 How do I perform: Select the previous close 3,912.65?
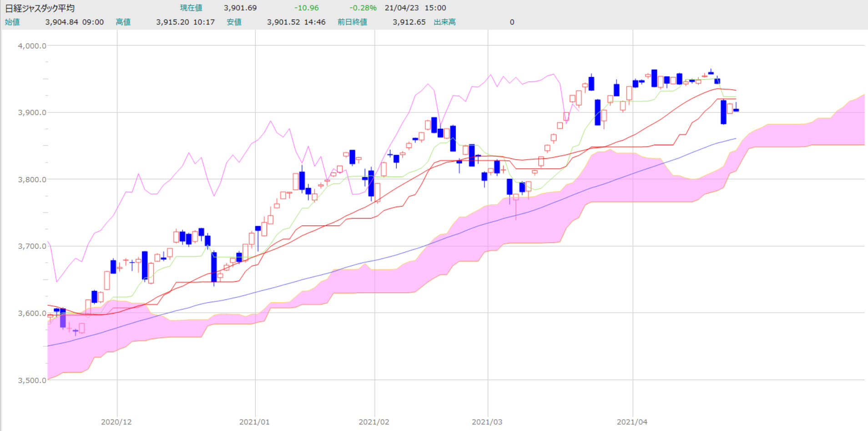click(409, 22)
